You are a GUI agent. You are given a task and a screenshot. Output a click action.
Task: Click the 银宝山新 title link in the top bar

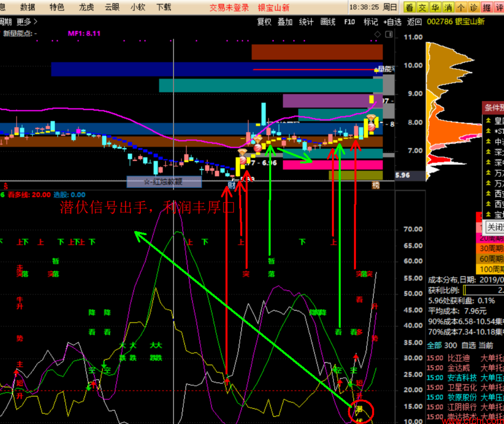[x=274, y=7]
